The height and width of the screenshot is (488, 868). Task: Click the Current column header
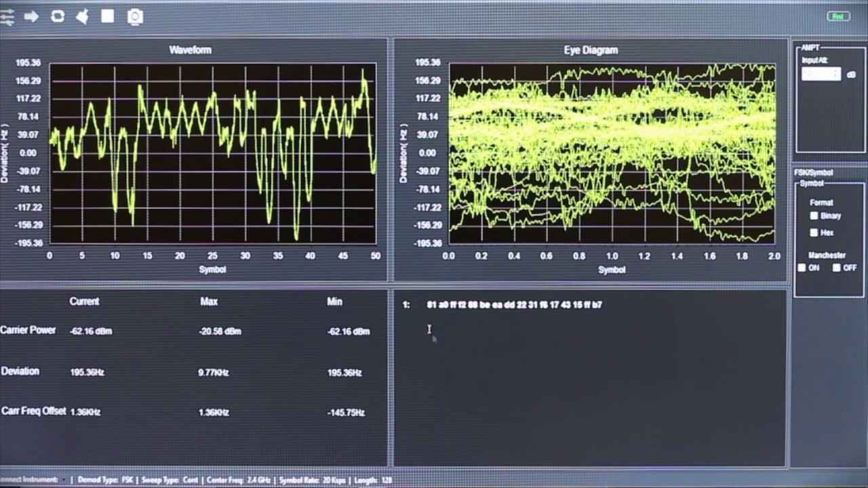pos(84,302)
